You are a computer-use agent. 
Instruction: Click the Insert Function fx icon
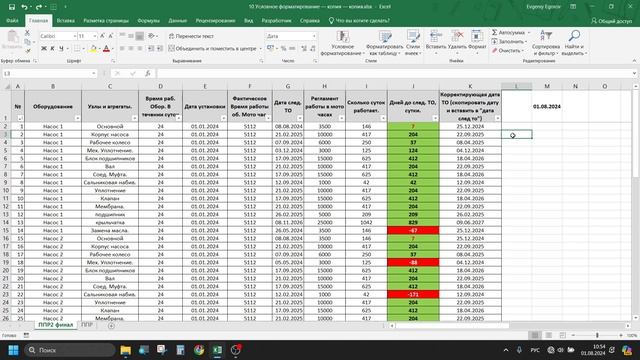(147, 73)
